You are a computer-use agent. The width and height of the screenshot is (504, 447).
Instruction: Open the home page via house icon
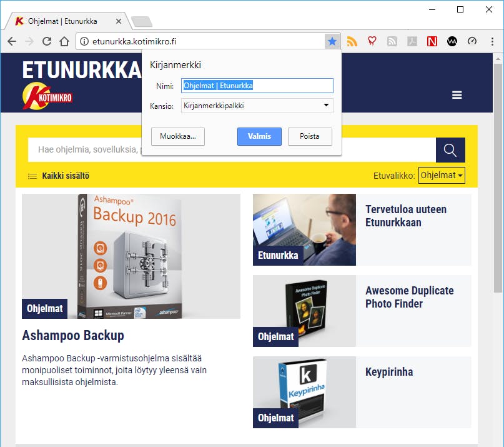tap(64, 41)
